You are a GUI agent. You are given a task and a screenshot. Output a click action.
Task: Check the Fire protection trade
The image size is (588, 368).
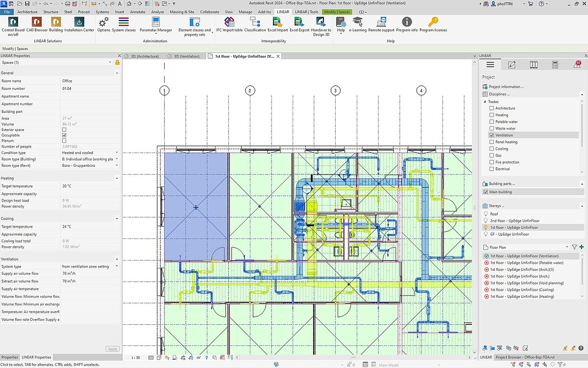[x=491, y=162]
